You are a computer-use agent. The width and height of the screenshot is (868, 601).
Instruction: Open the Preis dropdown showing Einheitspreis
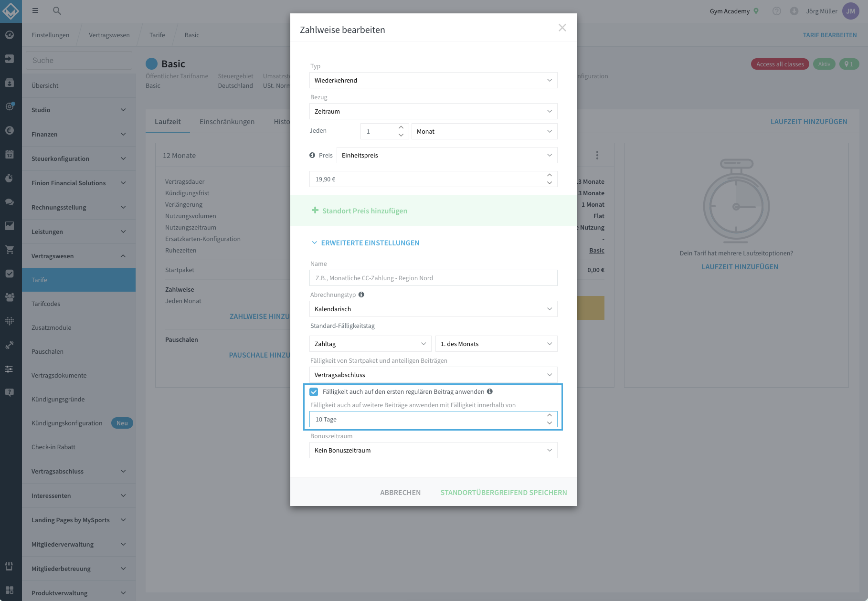[447, 155]
